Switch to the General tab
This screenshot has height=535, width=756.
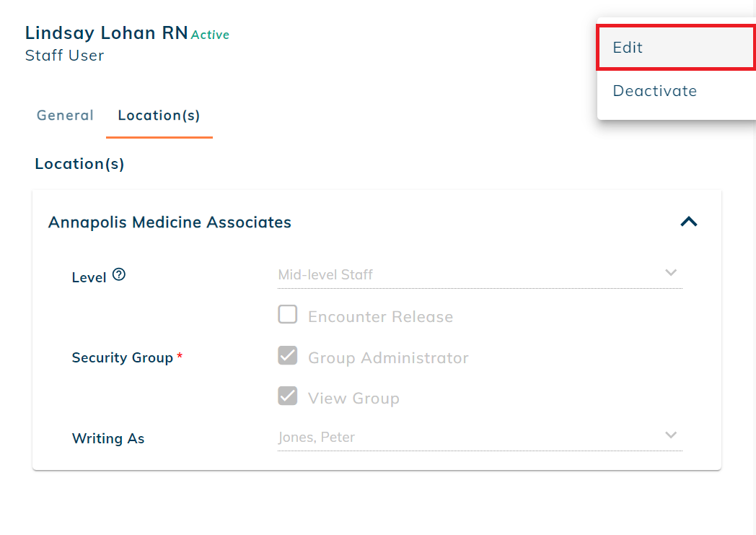[x=65, y=116]
